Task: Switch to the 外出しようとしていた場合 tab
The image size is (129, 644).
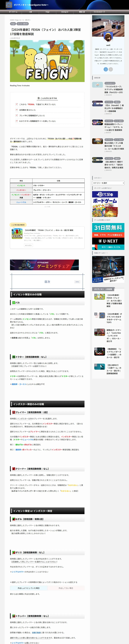Action: pos(29,588)
